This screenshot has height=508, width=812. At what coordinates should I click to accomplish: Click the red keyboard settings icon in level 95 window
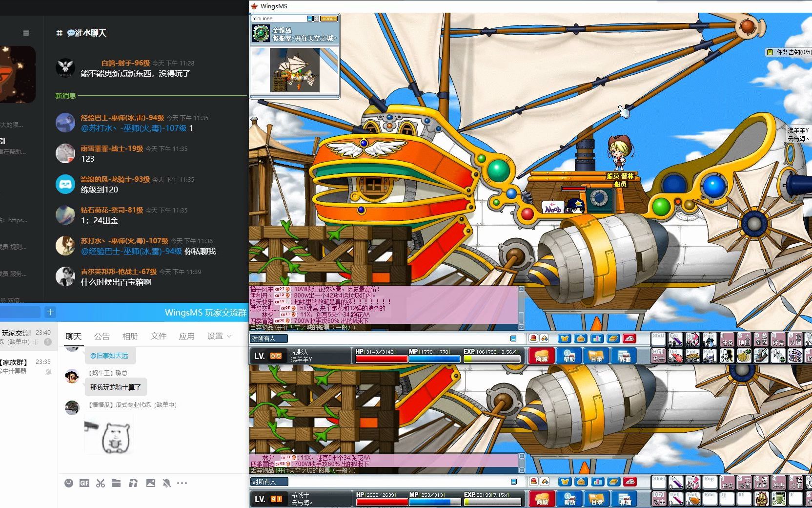click(x=629, y=339)
